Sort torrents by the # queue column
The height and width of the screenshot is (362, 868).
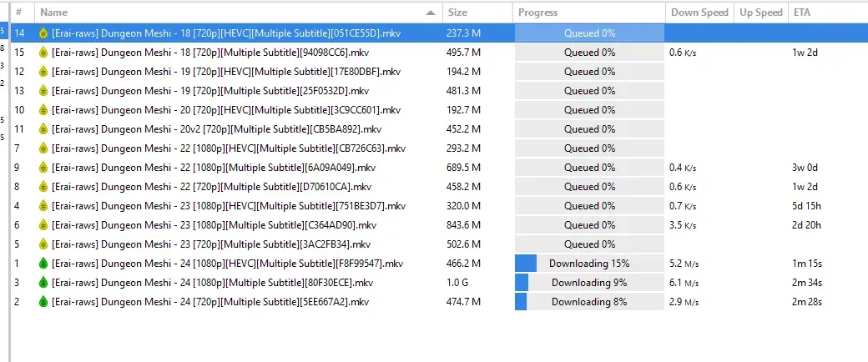click(23, 13)
